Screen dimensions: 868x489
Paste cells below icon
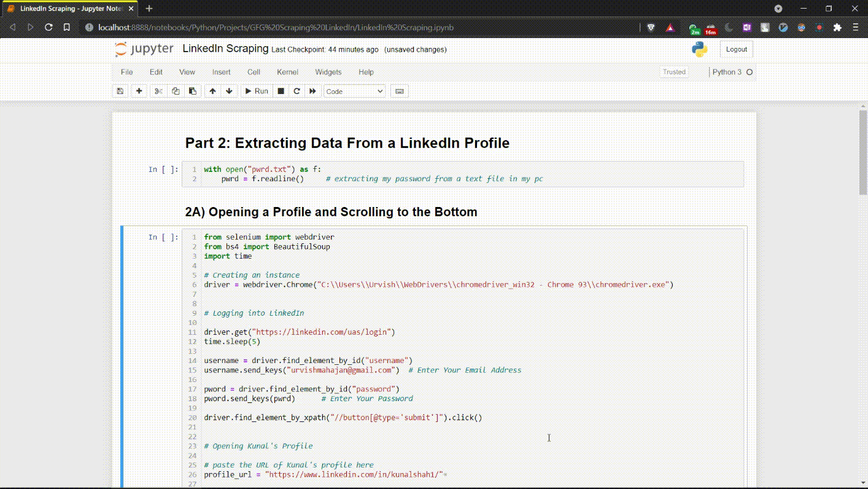point(193,91)
